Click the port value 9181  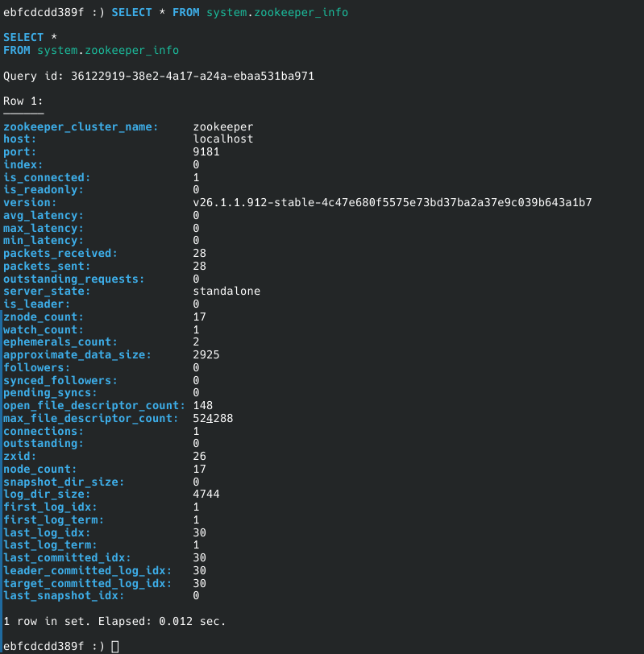pyautogui.click(x=206, y=152)
